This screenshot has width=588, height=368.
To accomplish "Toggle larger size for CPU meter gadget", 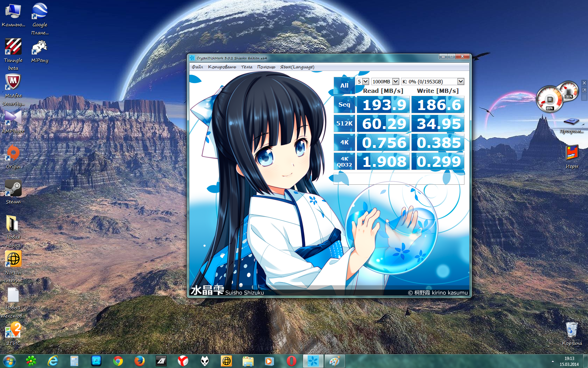I will (x=584, y=90).
